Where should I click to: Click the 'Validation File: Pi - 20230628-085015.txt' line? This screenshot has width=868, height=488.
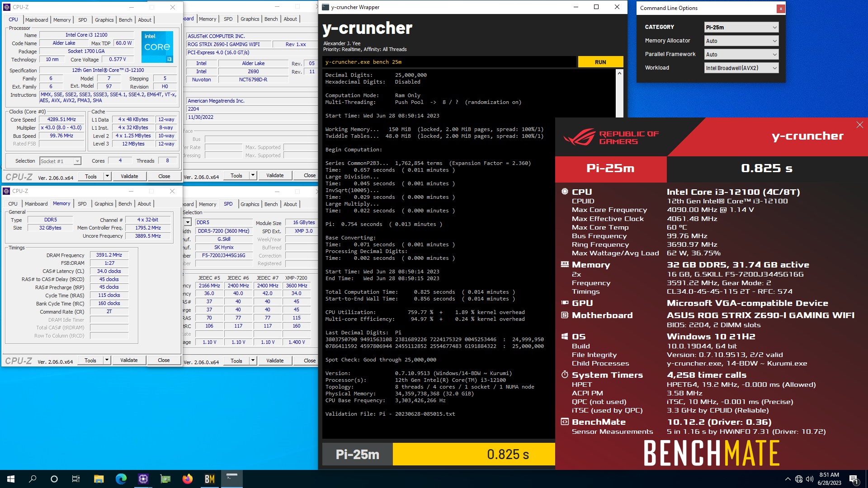coord(390,414)
